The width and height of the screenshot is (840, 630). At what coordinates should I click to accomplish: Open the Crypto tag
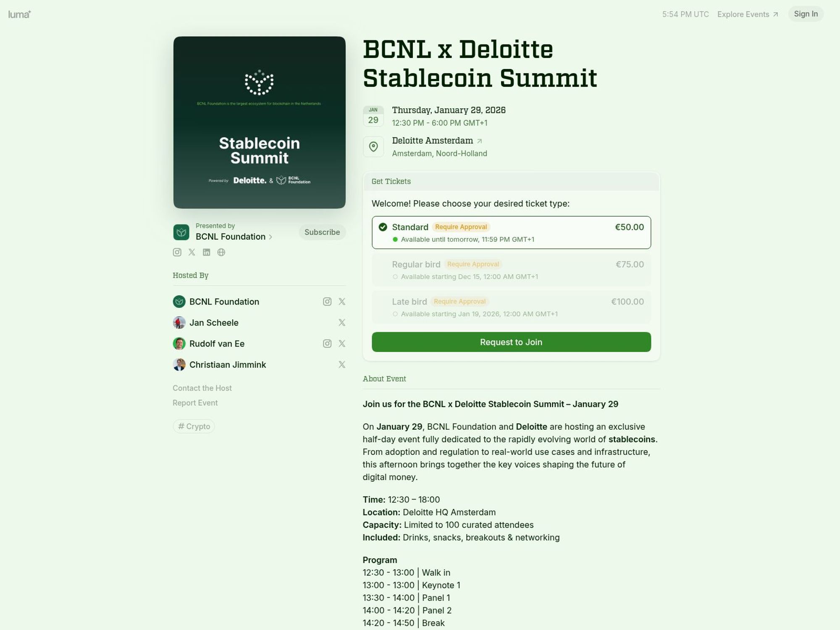[194, 426]
